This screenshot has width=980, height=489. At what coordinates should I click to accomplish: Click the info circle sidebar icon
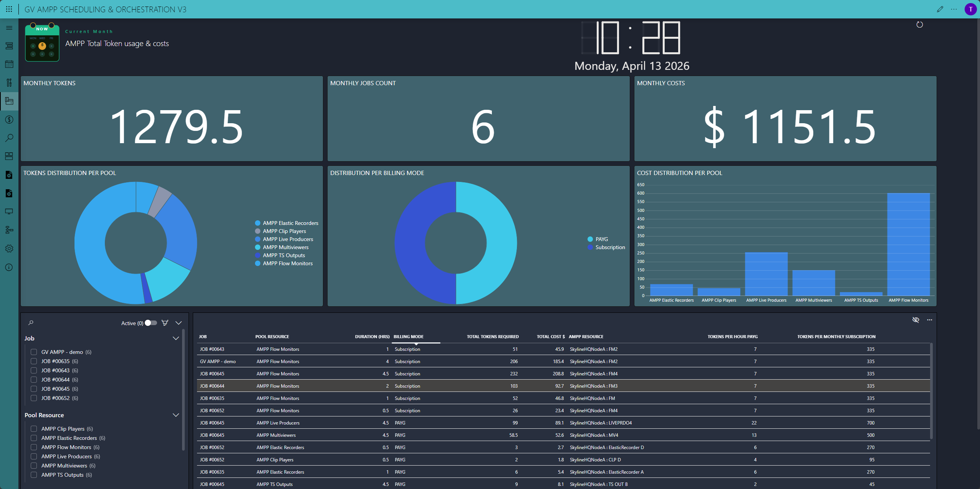pyautogui.click(x=9, y=268)
